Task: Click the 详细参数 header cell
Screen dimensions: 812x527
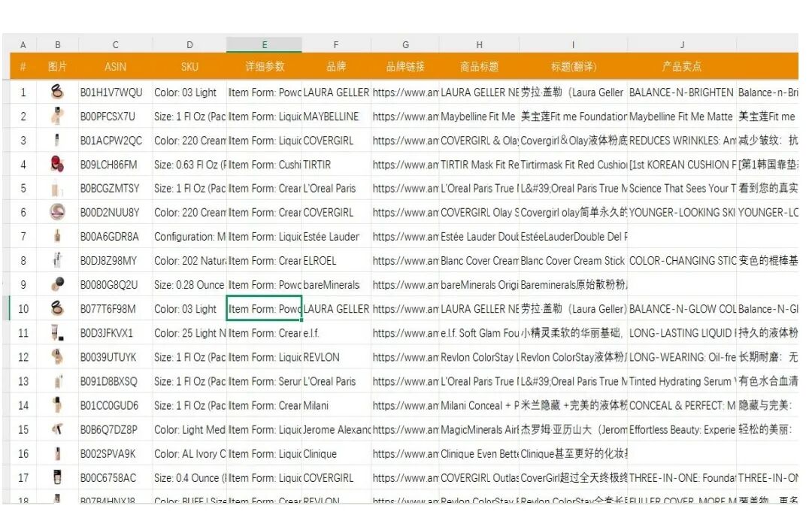Action: [x=264, y=66]
